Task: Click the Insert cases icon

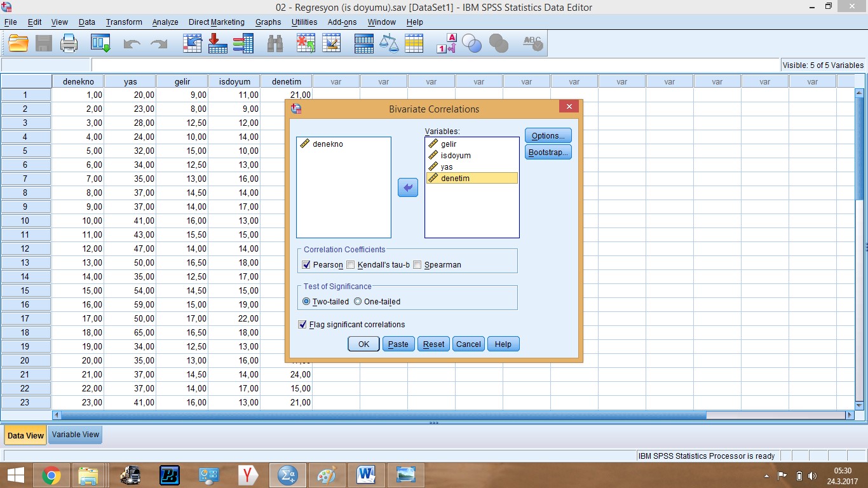Action: (x=306, y=43)
